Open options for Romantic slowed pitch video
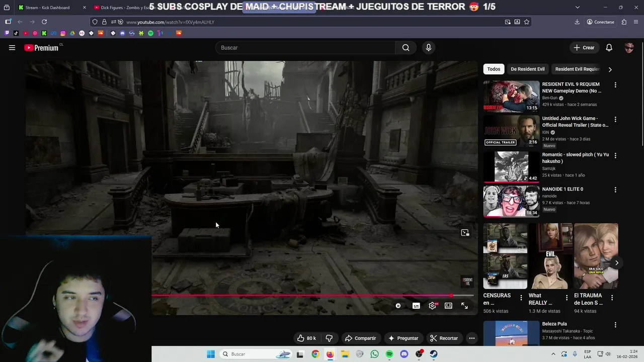 pos(615,155)
